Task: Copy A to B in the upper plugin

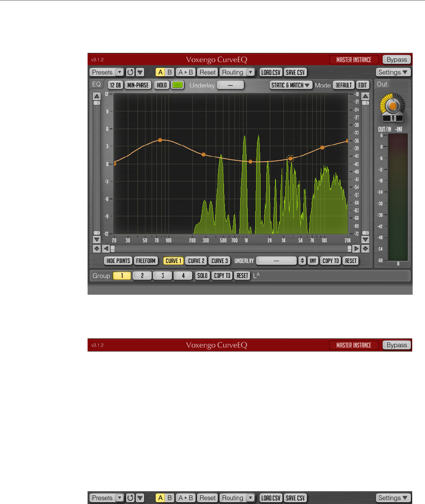Action: tap(186, 72)
